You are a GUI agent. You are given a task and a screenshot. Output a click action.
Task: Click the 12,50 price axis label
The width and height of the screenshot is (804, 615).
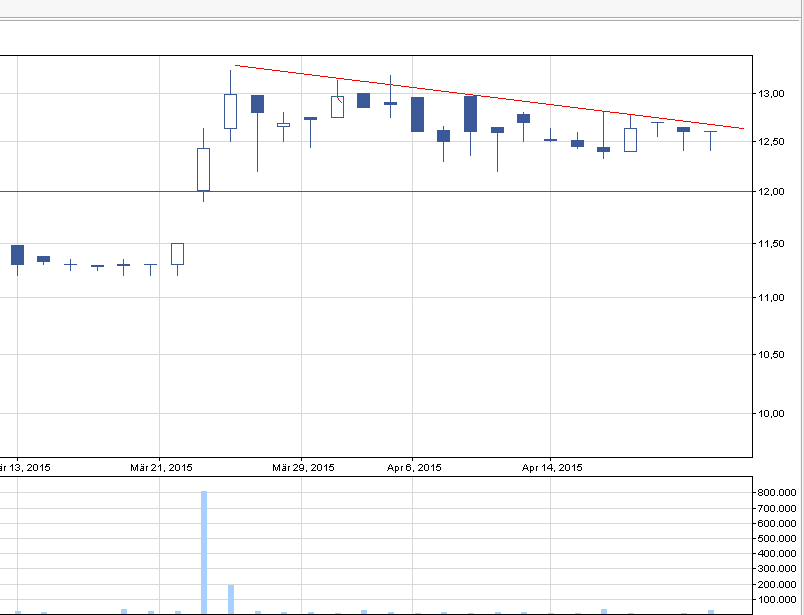coord(777,143)
